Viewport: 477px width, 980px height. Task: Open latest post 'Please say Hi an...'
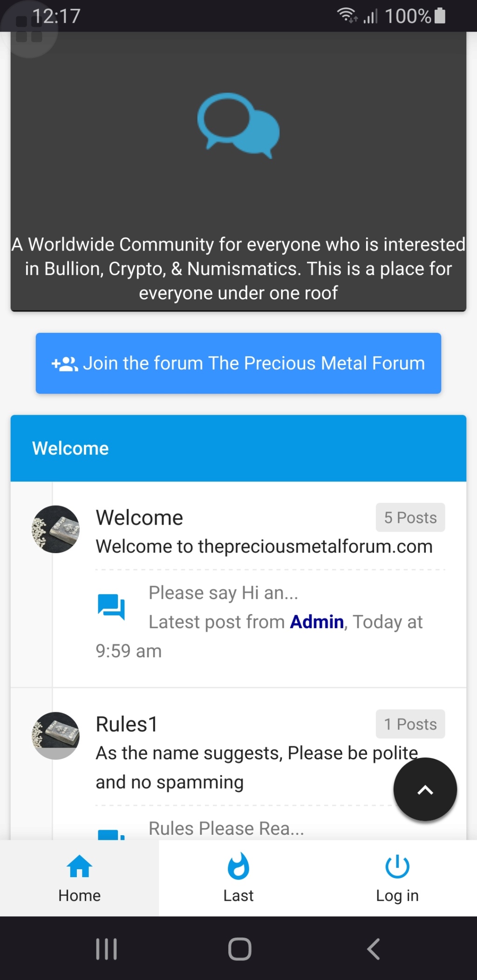pos(223,593)
